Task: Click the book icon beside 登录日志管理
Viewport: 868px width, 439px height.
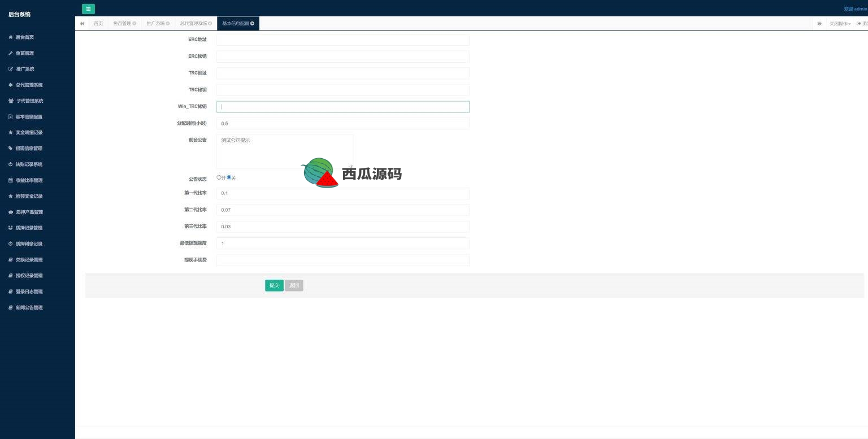Action: [11, 292]
